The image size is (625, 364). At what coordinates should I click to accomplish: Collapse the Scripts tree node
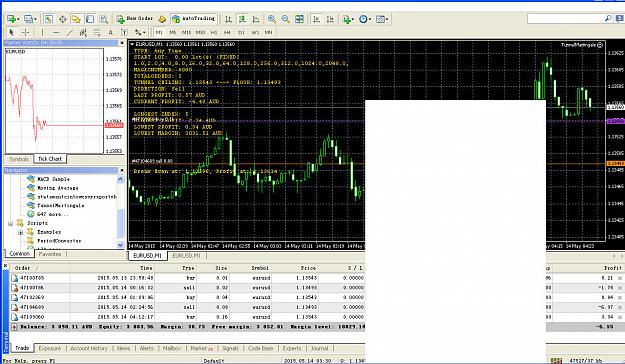coord(11,223)
